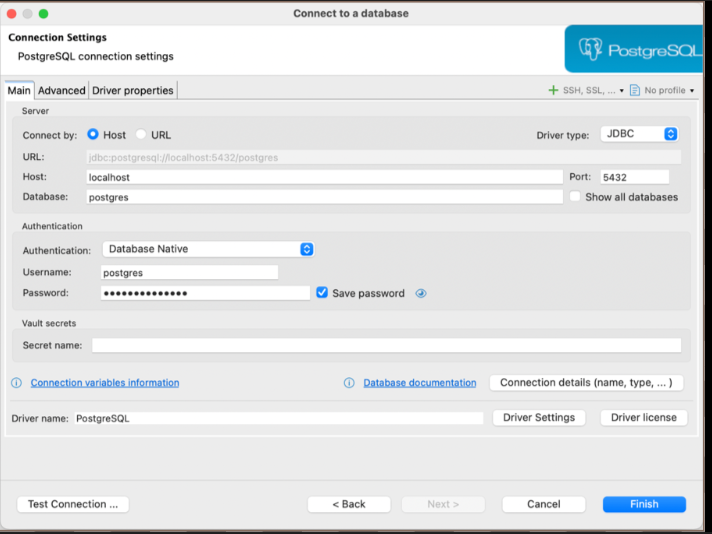Screen dimensions: 712x534
Task: Click the Test Connection button
Action: click(73, 504)
